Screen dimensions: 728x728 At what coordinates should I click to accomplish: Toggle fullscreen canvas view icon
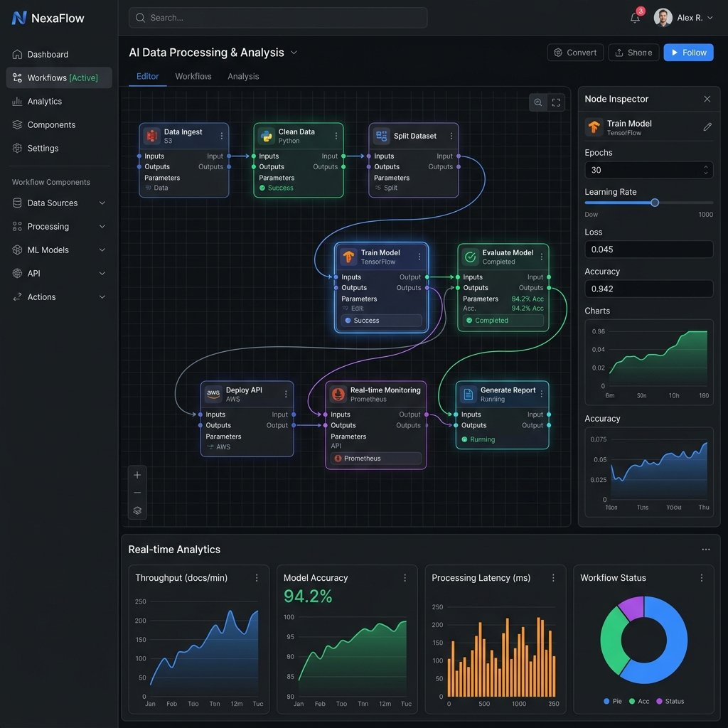[556, 102]
